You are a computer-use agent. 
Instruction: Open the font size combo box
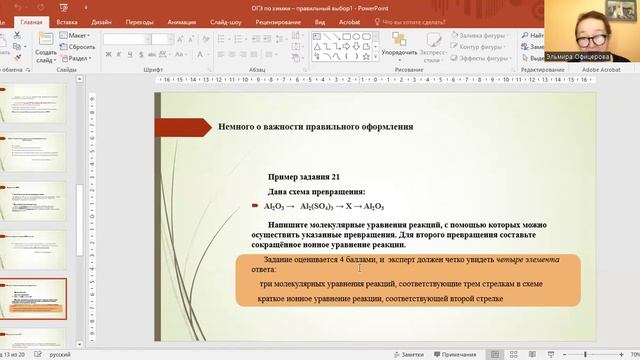coord(162,39)
